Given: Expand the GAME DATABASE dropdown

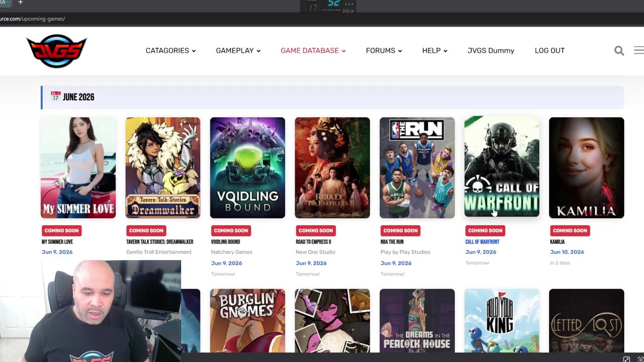Looking at the screenshot, I should tap(313, 51).
